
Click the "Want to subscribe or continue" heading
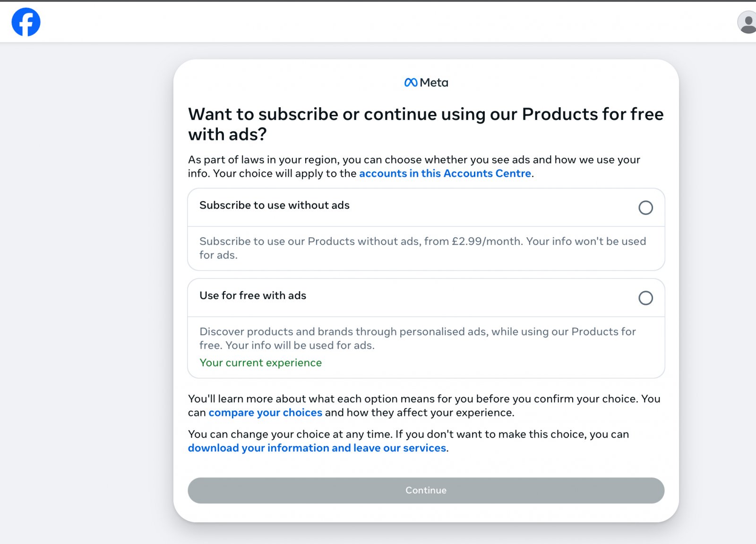425,124
